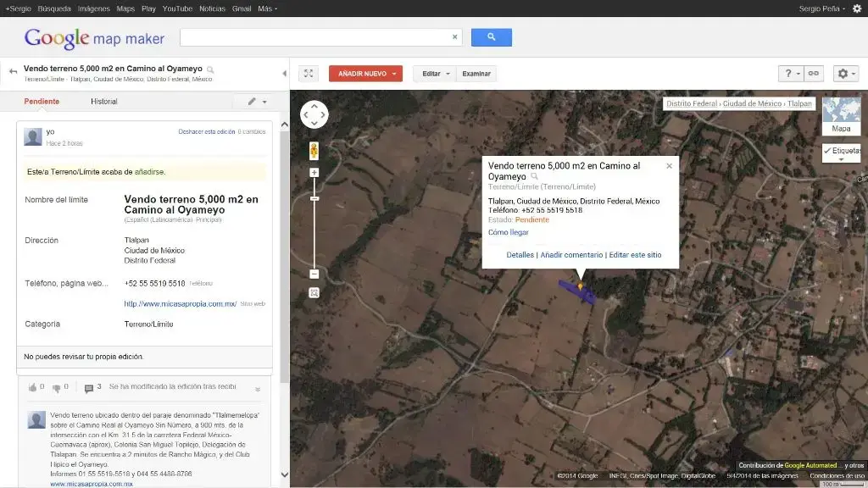This screenshot has height=488, width=868.
Task: Switch to the Historial tab
Action: point(104,102)
